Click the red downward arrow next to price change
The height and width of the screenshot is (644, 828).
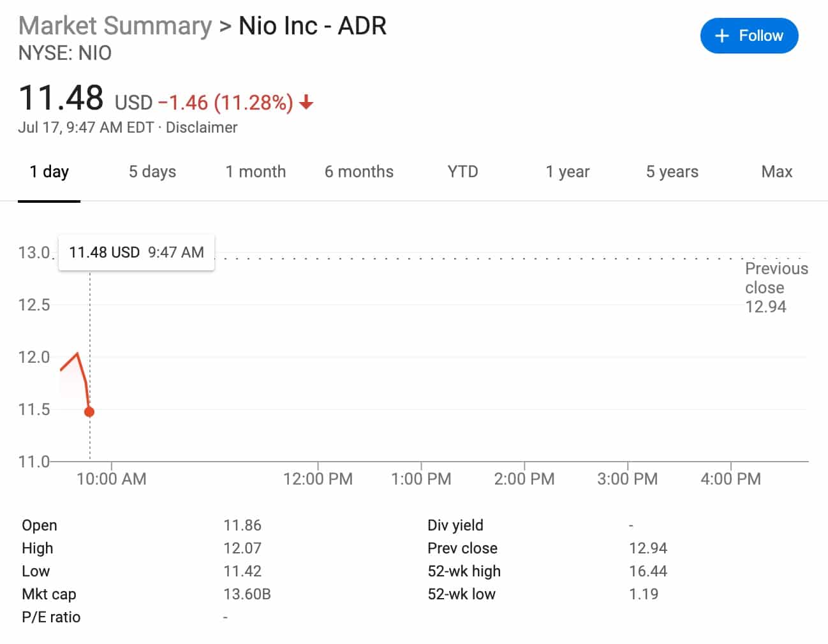[307, 102]
